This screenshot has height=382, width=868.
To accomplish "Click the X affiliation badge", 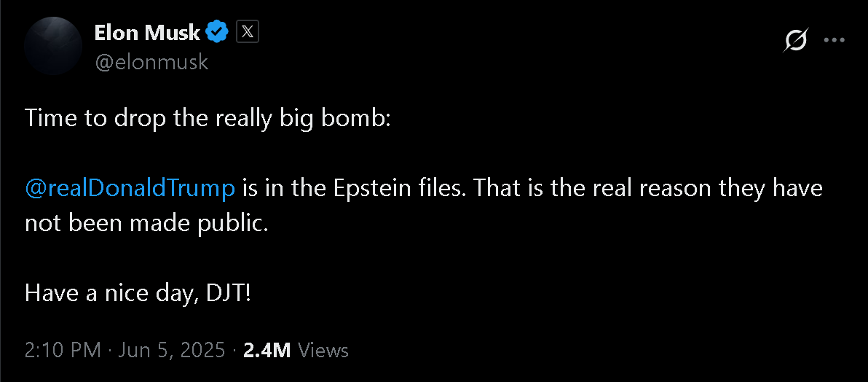I will 248,32.
